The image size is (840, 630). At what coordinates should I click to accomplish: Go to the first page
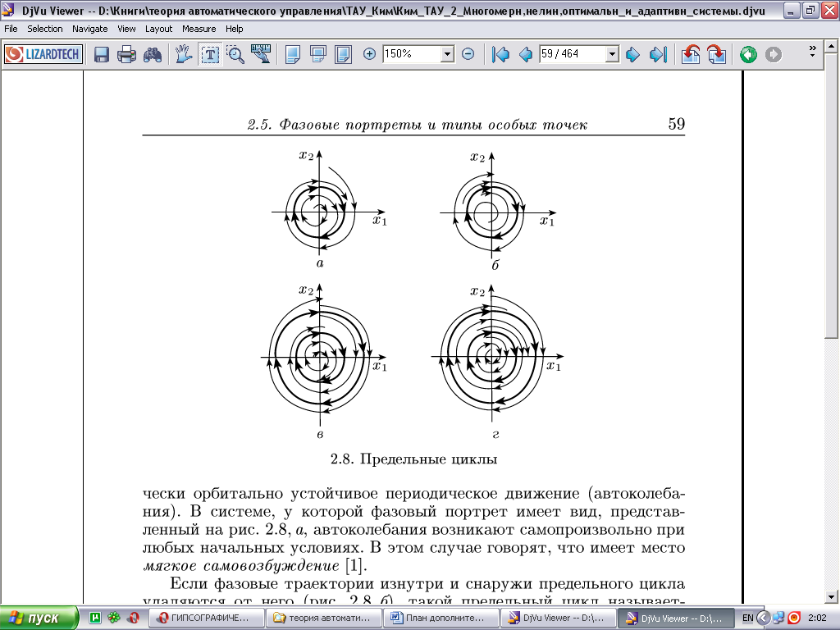(500, 54)
